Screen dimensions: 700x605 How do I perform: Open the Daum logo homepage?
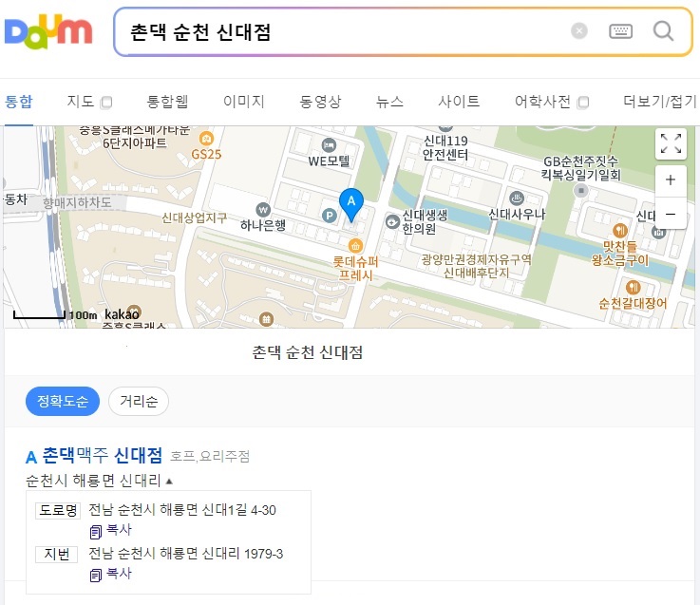pos(48,31)
